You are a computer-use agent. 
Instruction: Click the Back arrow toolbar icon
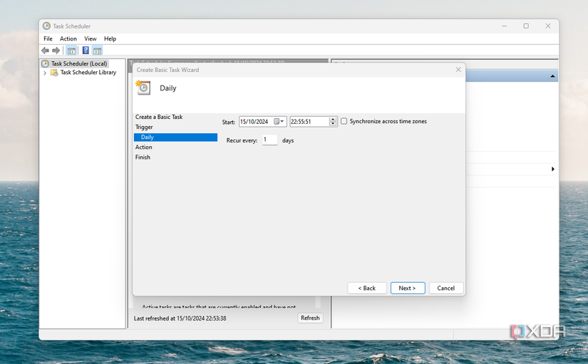tap(46, 51)
